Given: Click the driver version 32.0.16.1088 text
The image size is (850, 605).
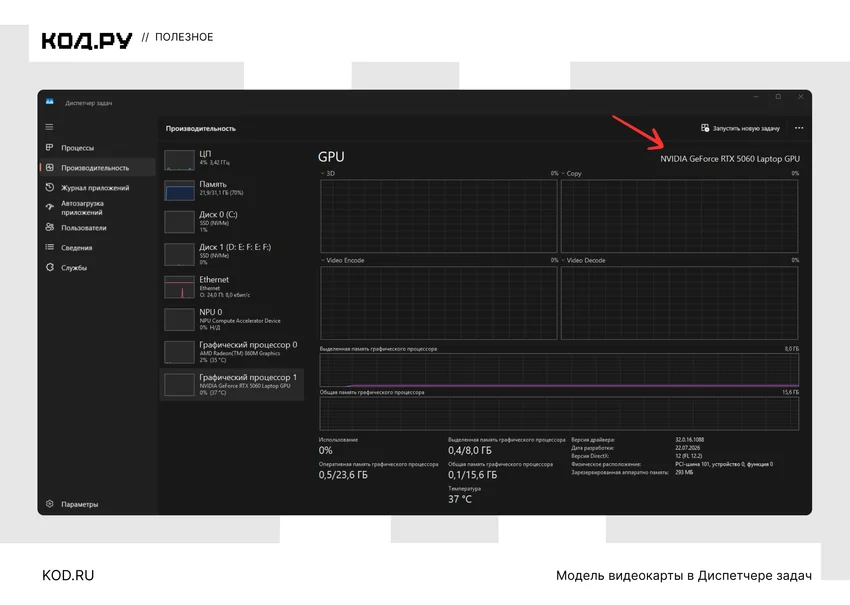Looking at the screenshot, I should click(x=690, y=440).
